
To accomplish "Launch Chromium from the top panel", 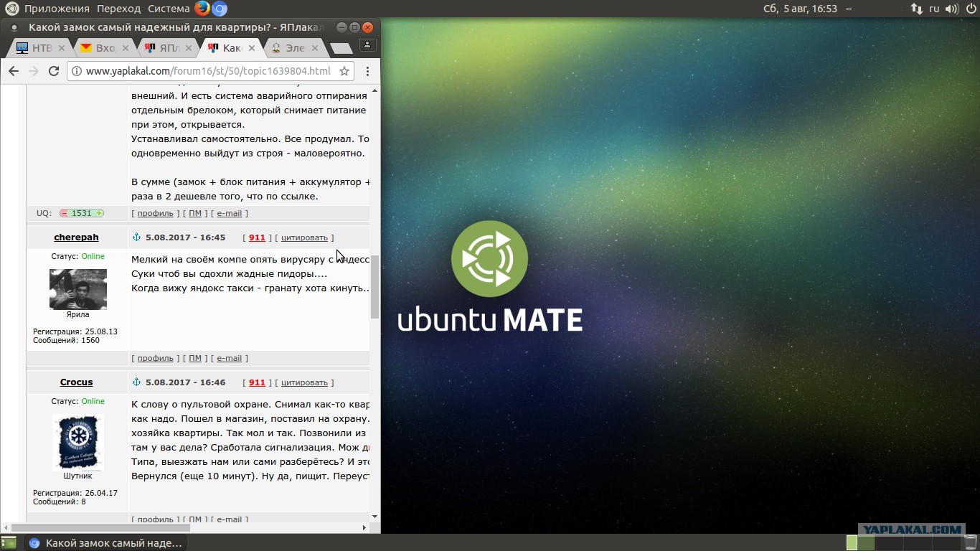I will [220, 9].
